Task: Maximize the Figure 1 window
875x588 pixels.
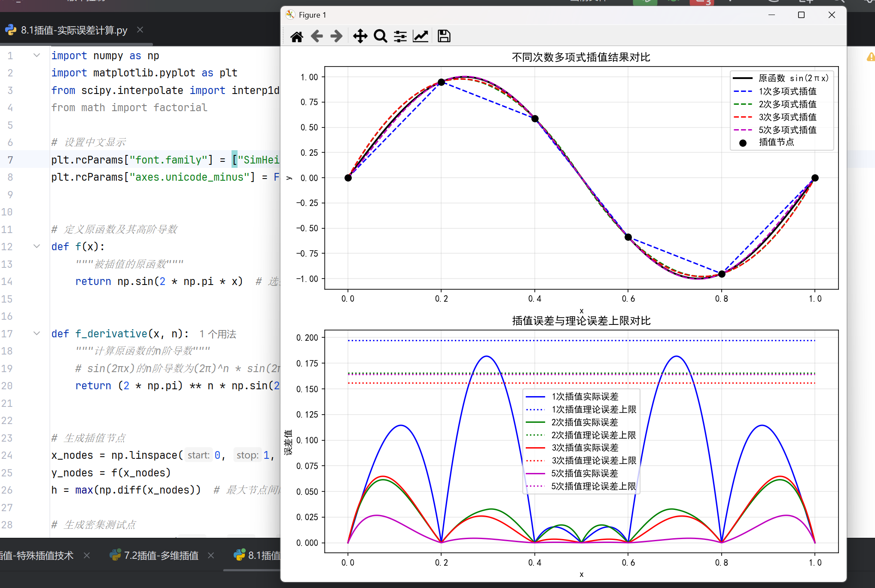Action: click(x=801, y=15)
